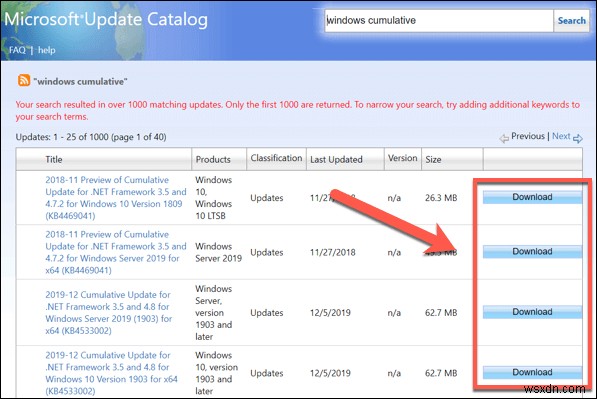Click the Previous page text
This screenshot has height=399, width=597.
[528, 136]
